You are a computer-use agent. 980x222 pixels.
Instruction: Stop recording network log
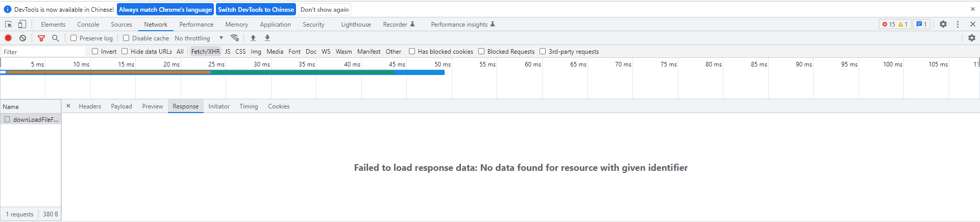click(x=8, y=38)
